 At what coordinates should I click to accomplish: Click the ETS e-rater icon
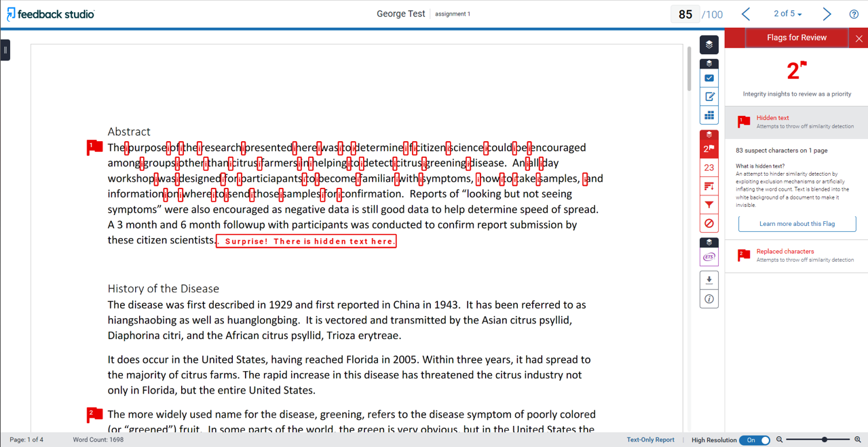[709, 257]
